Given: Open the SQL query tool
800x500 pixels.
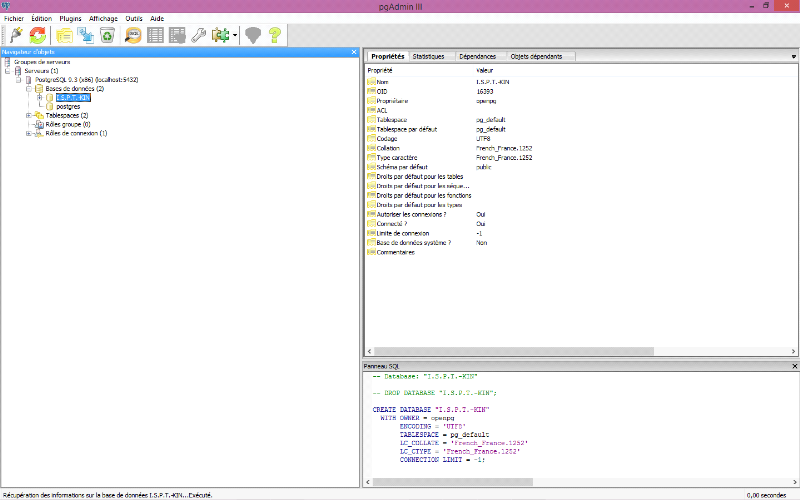Looking at the screenshot, I should coord(133,35).
